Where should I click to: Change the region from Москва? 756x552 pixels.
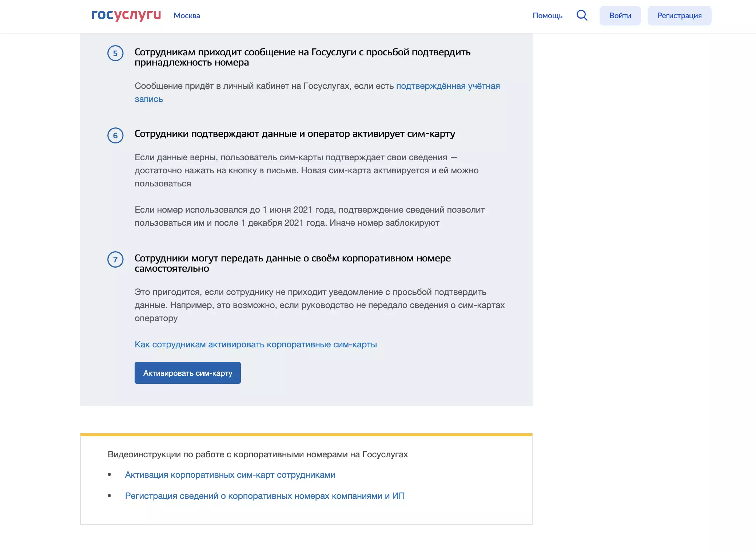coord(187,16)
